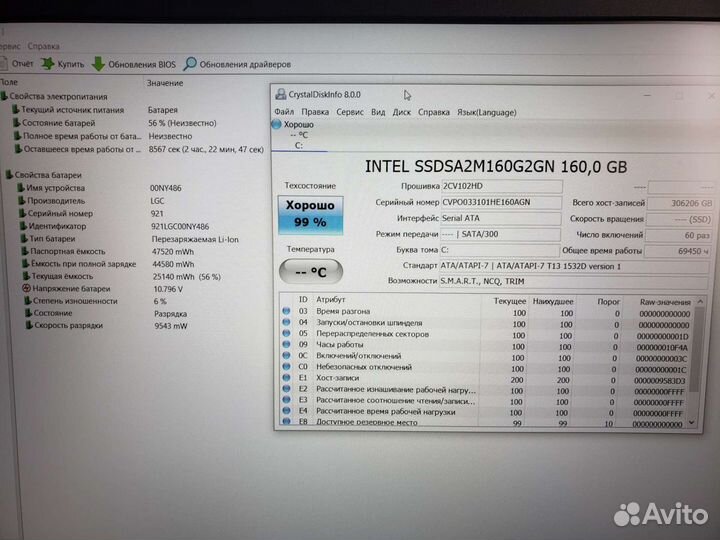Select SMART row C0 Небезопасных отключений
Viewport: 720px width, 540px height.
[485, 367]
